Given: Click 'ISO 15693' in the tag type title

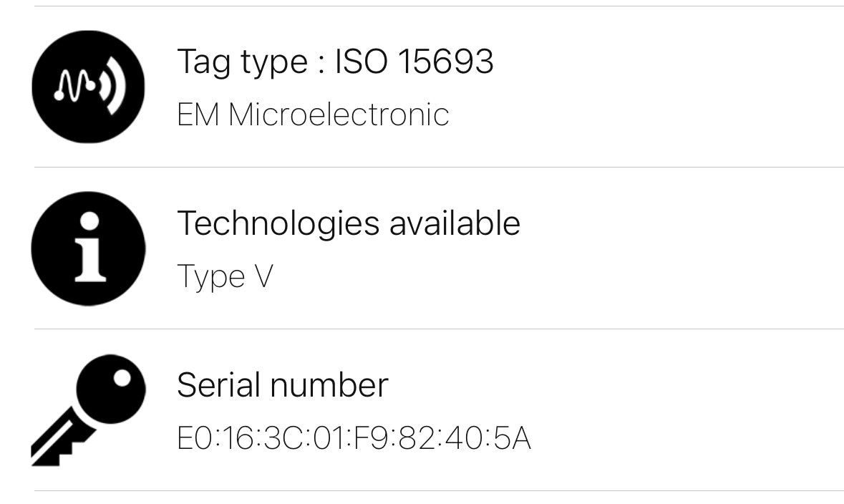Looking at the screenshot, I should click(x=414, y=62).
